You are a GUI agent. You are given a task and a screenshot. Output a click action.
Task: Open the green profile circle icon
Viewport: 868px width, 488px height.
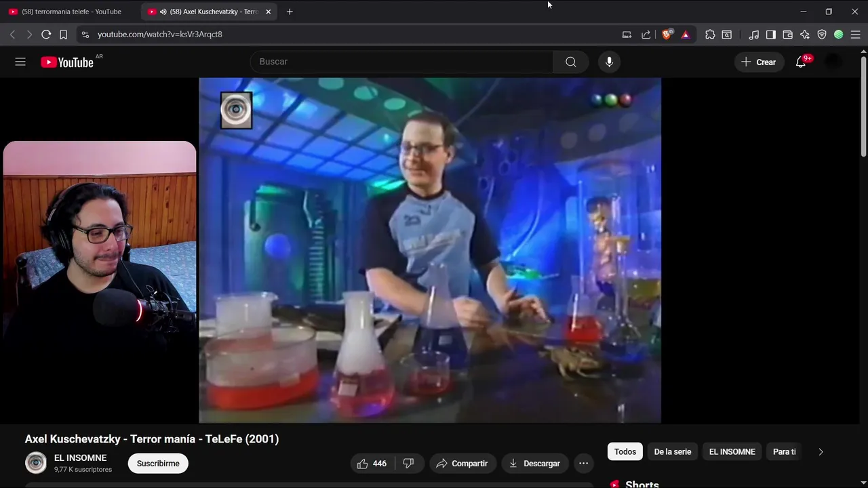click(x=839, y=35)
